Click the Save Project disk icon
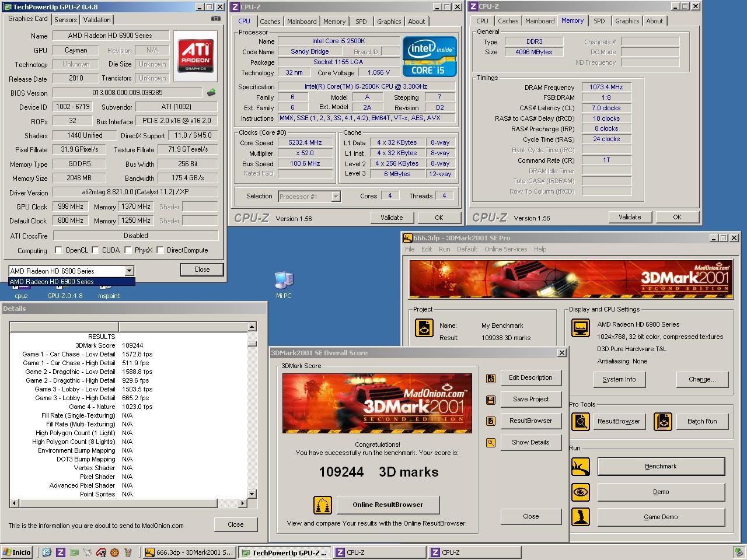747x560 pixels. point(491,400)
